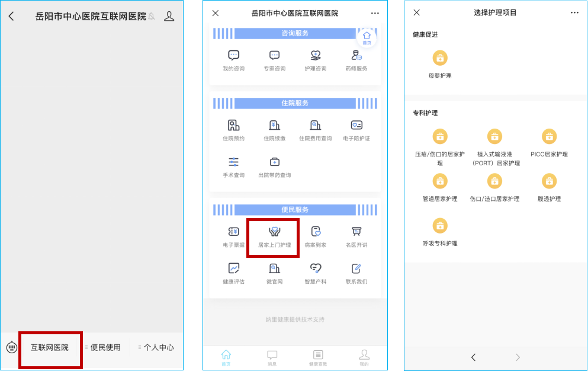This screenshot has height=371, width=588.
Task: Open more options on 选择护理项目 page
Action: click(574, 12)
